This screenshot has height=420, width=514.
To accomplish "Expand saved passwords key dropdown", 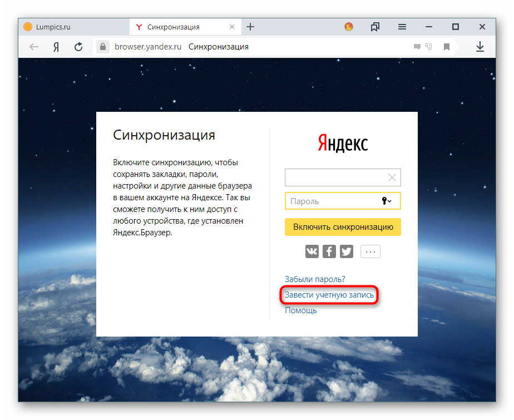I will pos(387,201).
